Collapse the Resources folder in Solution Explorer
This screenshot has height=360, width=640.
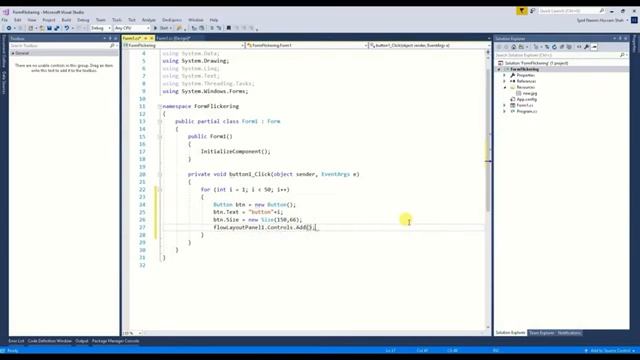click(x=504, y=87)
